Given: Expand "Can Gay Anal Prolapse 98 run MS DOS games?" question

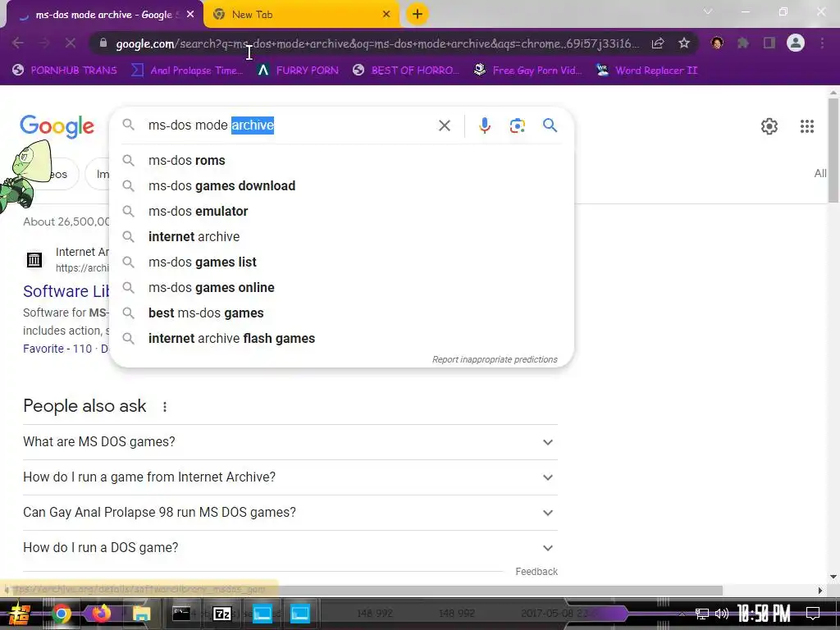Looking at the screenshot, I should click(290, 513).
